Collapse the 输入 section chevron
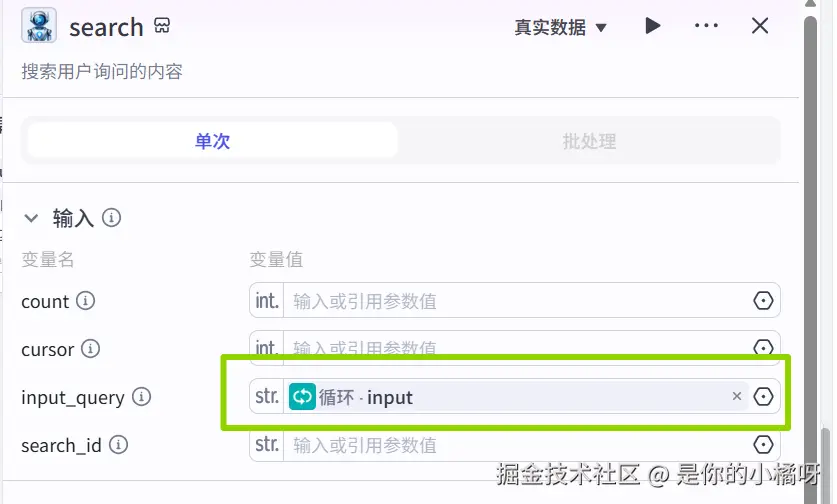This screenshot has height=504, width=837. (31, 218)
